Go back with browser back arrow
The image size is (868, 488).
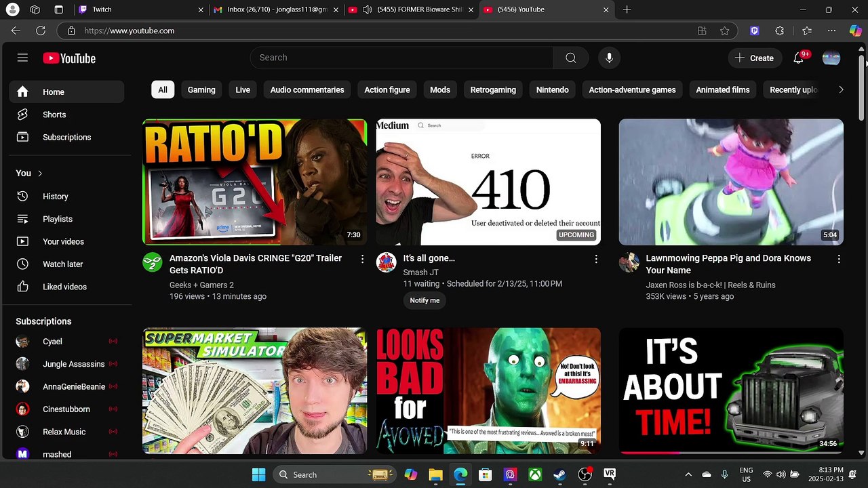coord(16,30)
